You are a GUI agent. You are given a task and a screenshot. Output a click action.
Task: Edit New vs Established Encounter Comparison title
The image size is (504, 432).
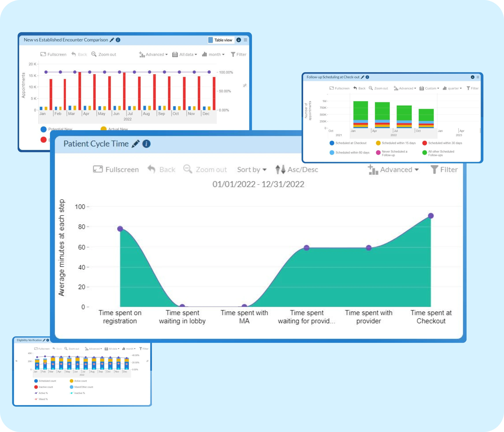pos(112,40)
